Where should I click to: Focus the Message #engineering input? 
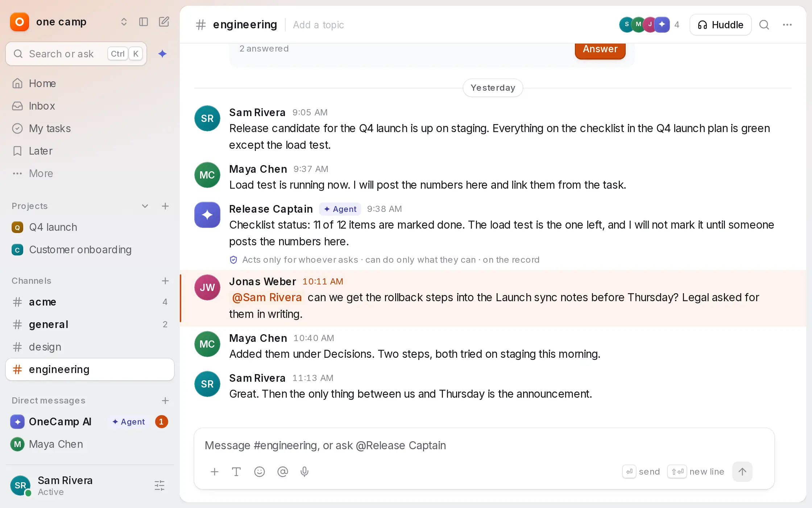click(x=484, y=446)
